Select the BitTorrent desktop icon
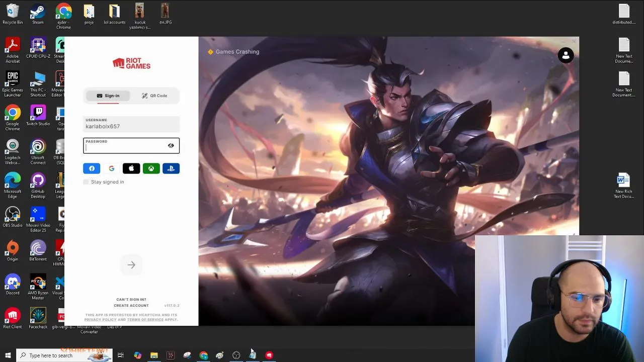Viewport: 644px width, 362px height. coord(38,250)
